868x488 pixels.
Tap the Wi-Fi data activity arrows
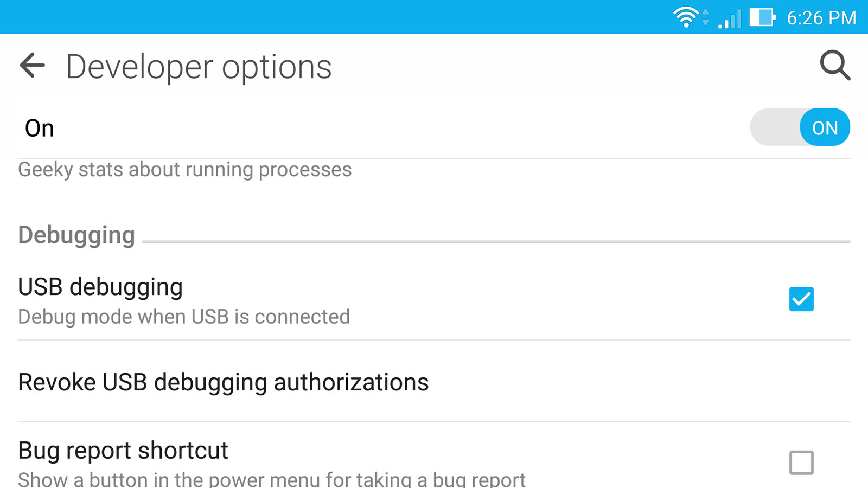click(705, 17)
